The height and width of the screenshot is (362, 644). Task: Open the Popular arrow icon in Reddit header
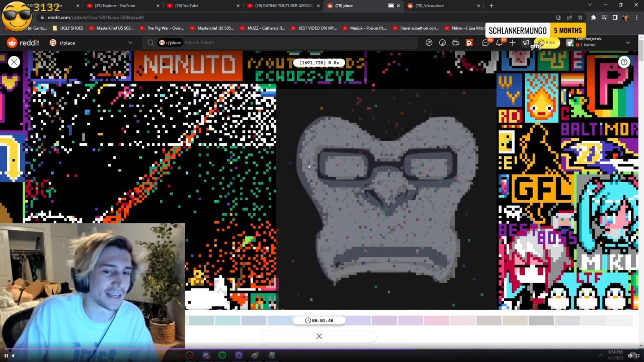[x=429, y=43]
